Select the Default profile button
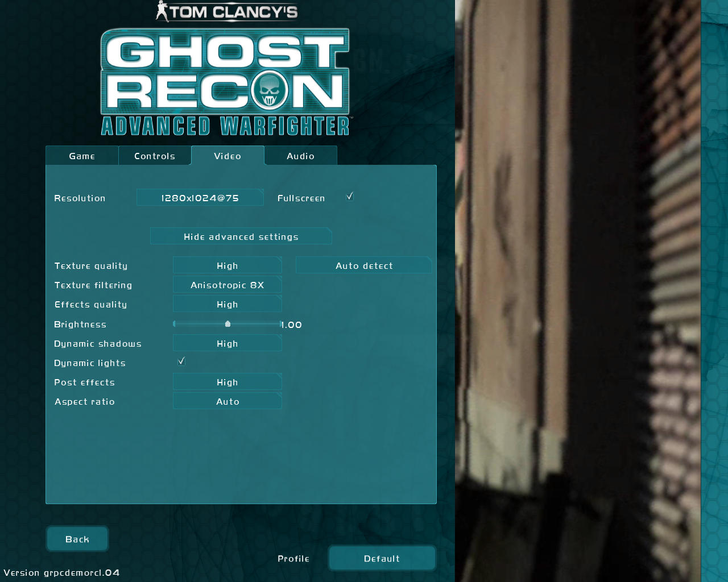 (382, 558)
